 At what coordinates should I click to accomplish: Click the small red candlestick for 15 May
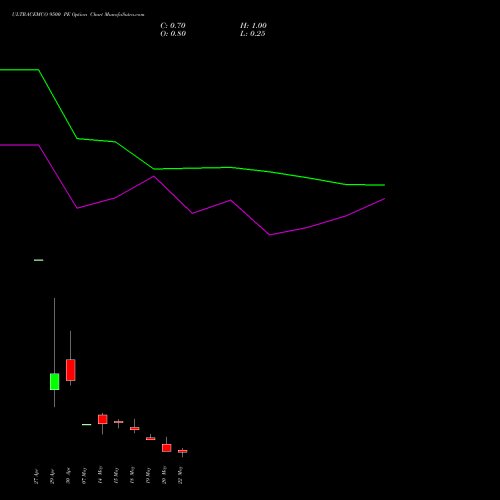(119, 422)
